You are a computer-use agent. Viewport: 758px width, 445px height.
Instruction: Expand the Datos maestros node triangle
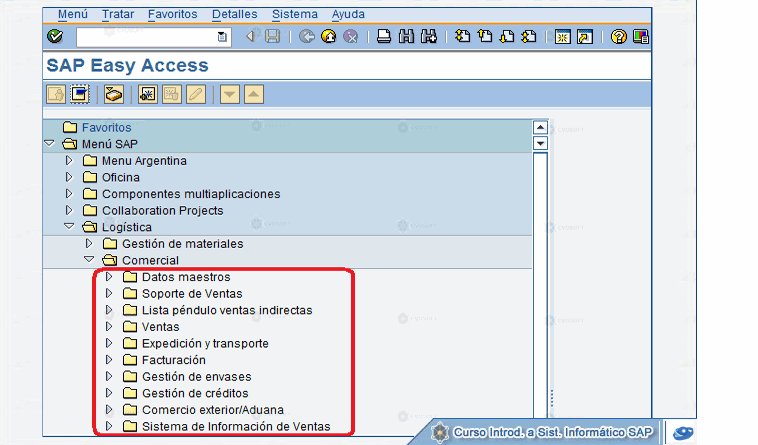[109, 276]
